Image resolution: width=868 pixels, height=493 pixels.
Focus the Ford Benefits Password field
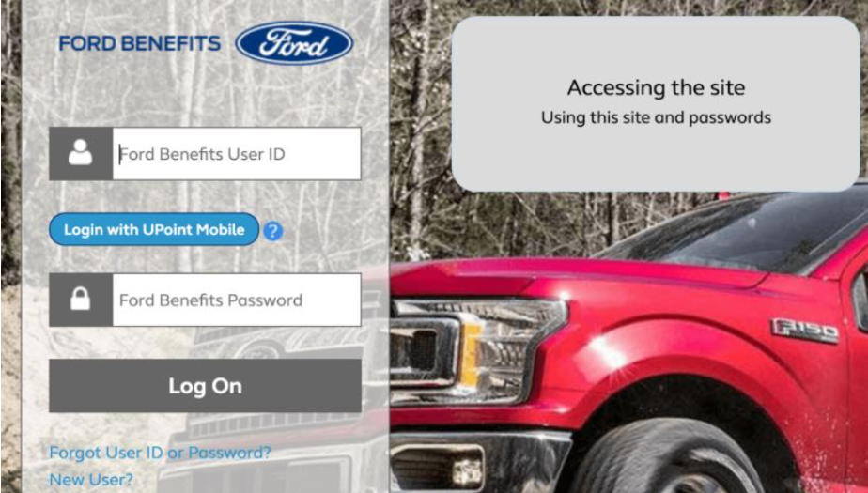pos(237,300)
